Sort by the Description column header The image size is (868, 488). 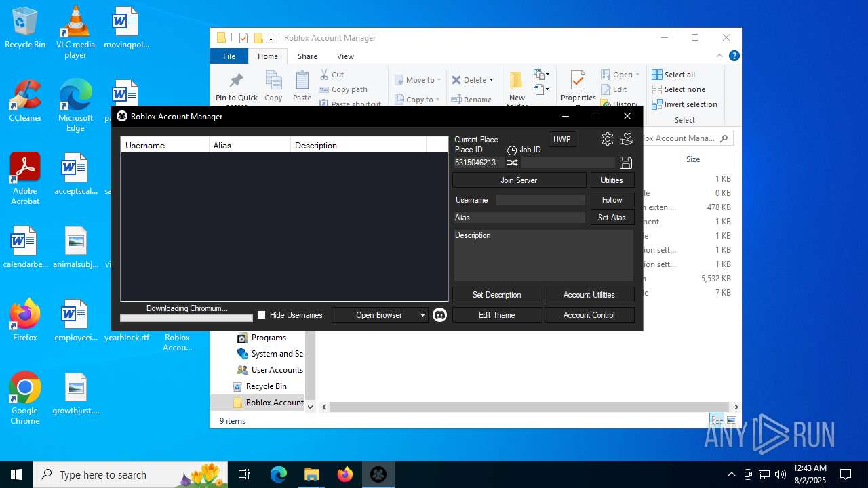point(359,145)
